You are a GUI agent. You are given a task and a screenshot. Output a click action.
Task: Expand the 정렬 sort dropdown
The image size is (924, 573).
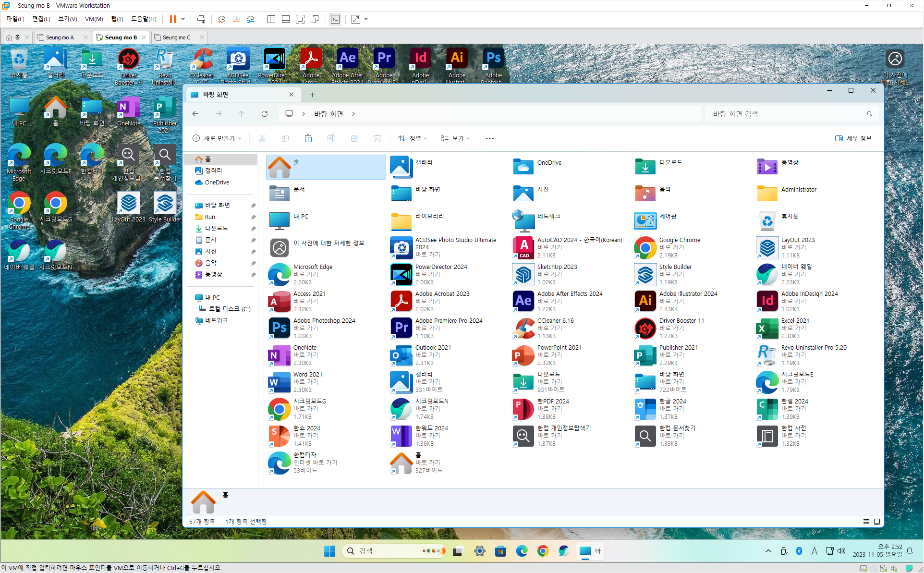click(413, 138)
